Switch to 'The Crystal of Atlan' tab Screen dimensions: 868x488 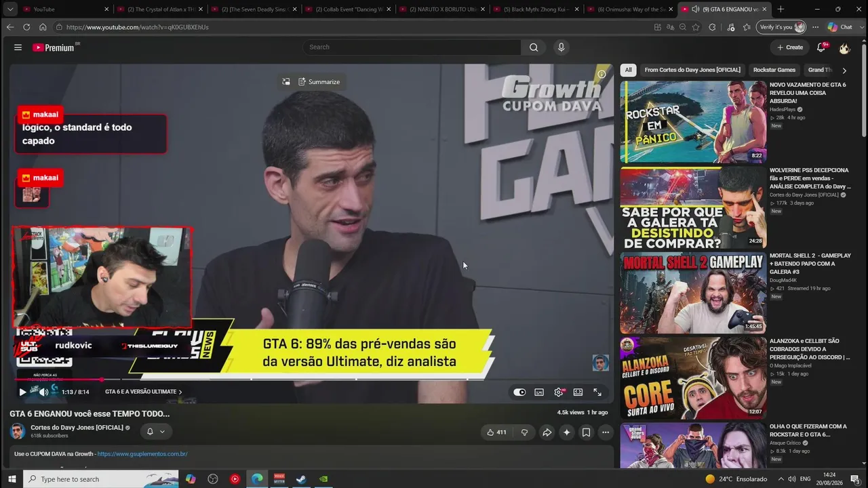click(159, 9)
